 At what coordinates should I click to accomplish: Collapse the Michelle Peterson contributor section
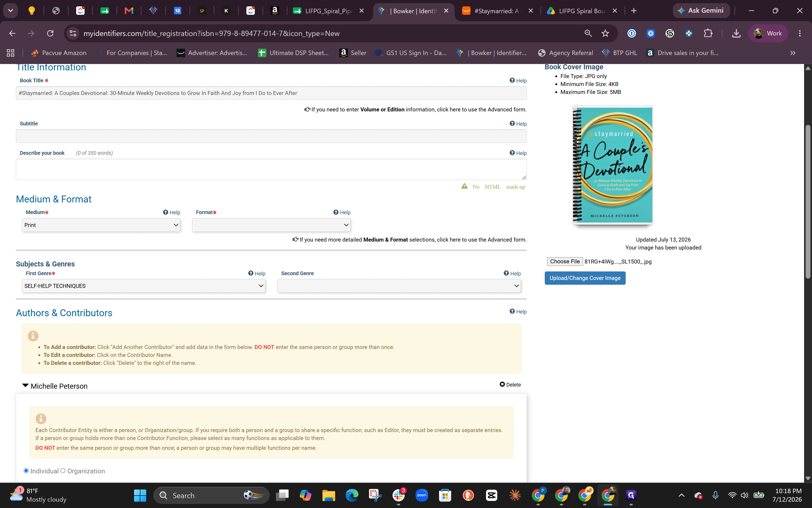click(x=25, y=386)
